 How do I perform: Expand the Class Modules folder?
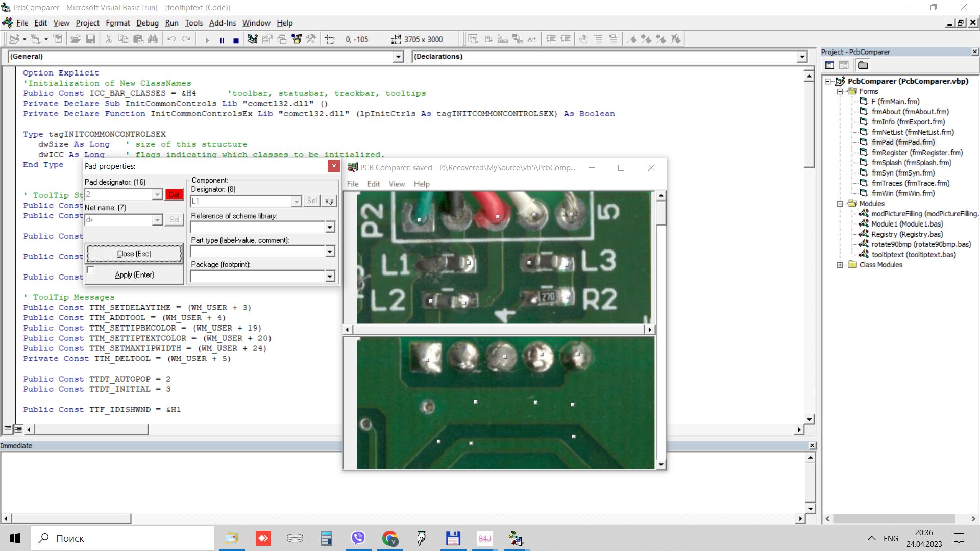(x=840, y=265)
